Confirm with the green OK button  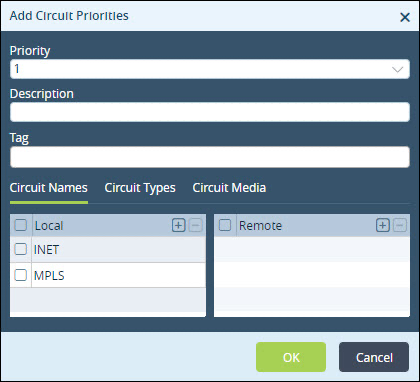291,357
